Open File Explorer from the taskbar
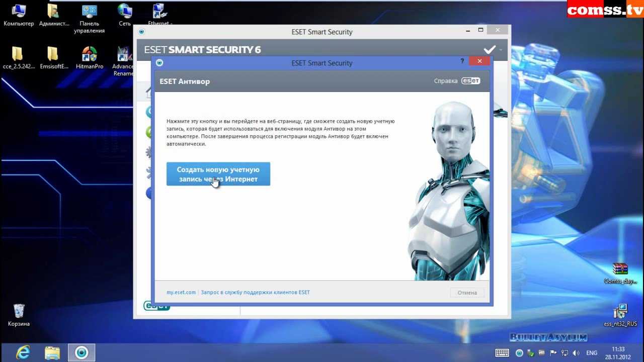 52,352
